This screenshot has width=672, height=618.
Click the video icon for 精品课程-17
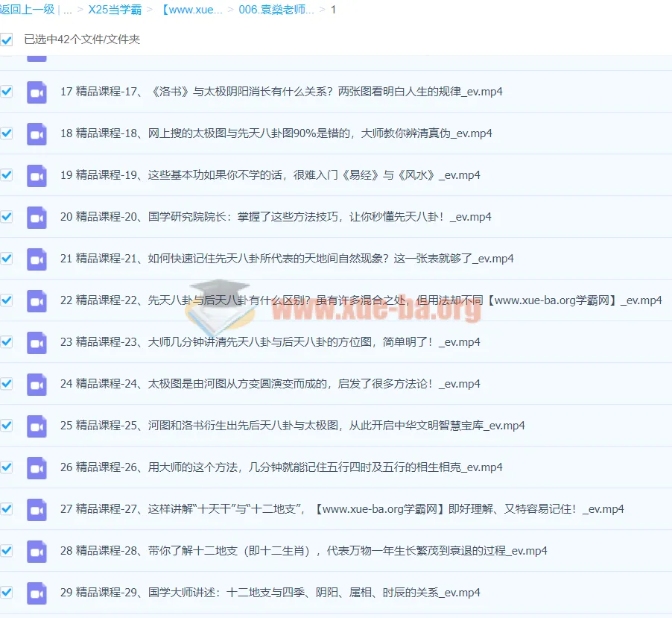37,92
